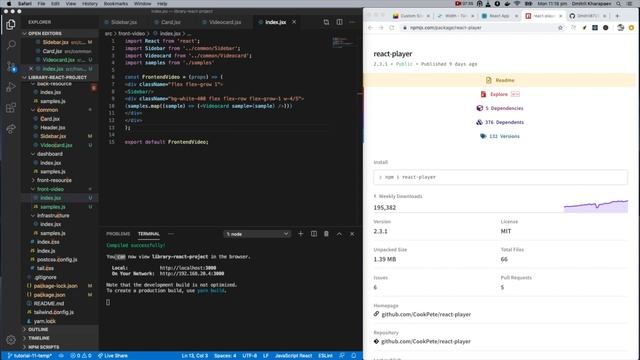The width and height of the screenshot is (640, 360).
Task: Kill terminal with trash icon
Action: [326, 234]
